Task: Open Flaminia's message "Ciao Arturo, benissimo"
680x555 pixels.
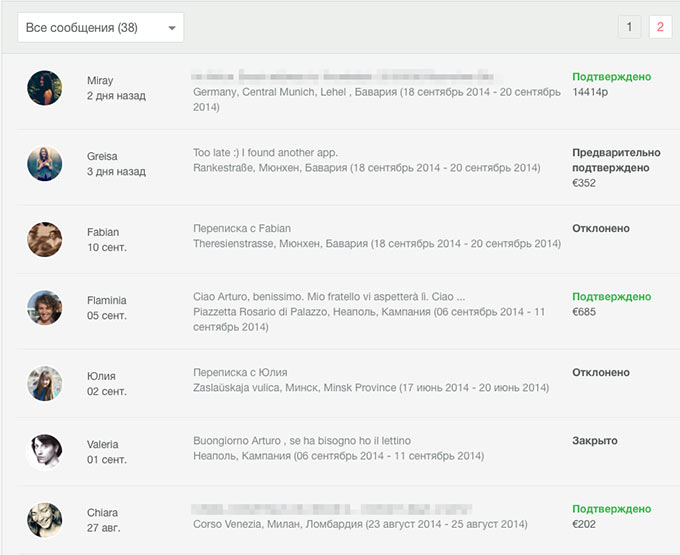Action: coord(329,297)
